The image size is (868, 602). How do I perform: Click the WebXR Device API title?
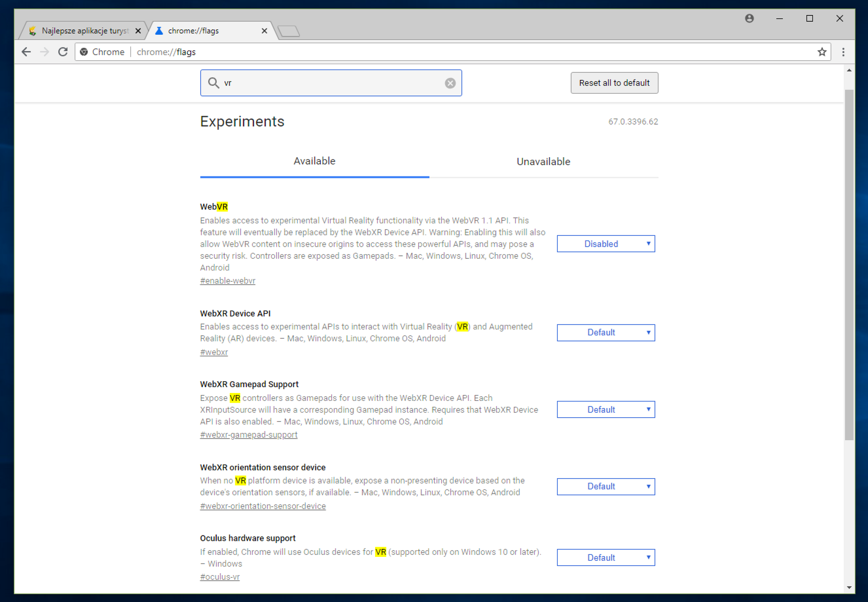point(235,314)
